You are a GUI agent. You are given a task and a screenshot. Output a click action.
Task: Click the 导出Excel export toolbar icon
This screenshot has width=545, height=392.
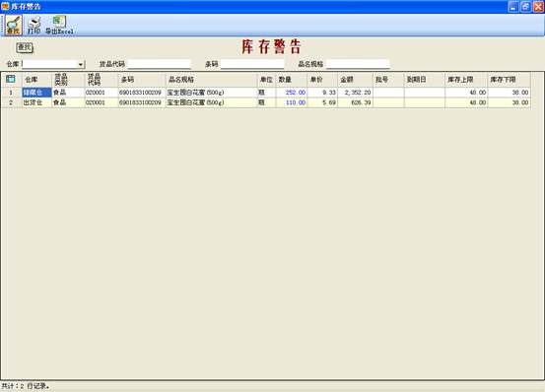[x=59, y=25]
